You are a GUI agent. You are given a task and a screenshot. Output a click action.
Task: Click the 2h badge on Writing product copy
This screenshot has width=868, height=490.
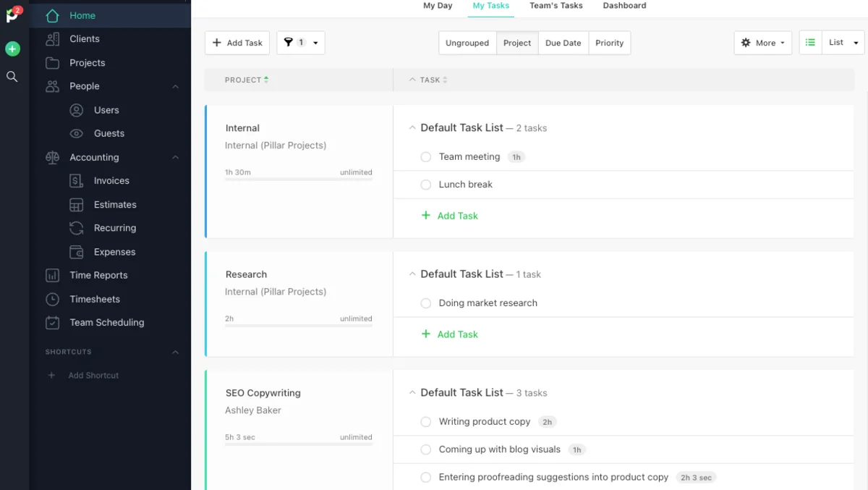[547, 422]
